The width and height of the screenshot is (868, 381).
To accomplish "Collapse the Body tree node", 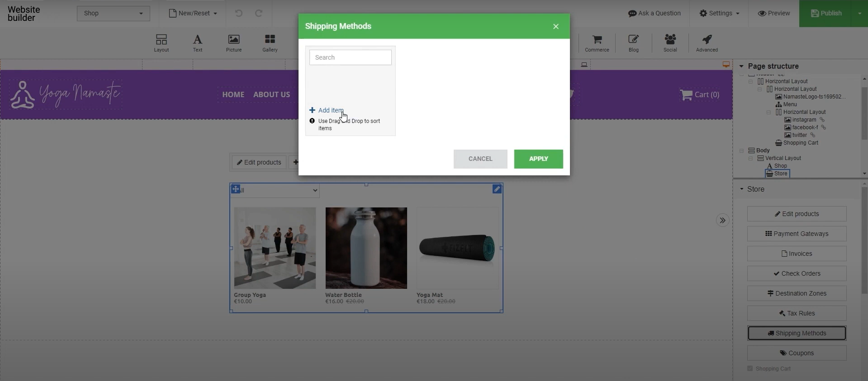I will click(741, 151).
